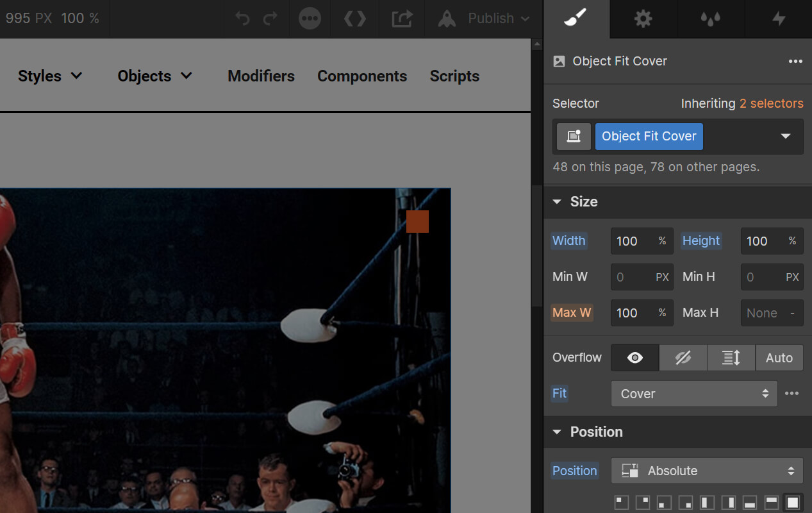Open the Objects nav menu
The image size is (812, 513).
[155, 76]
